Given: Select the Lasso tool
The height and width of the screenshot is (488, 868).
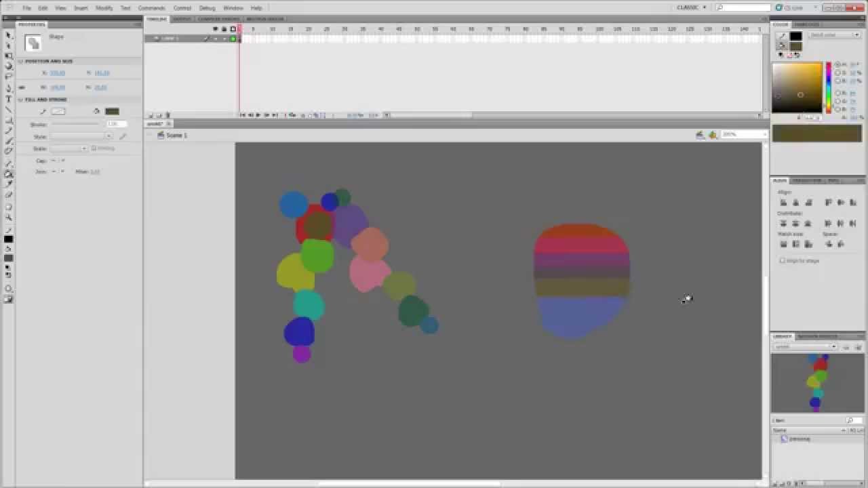Looking at the screenshot, I should point(9,77).
